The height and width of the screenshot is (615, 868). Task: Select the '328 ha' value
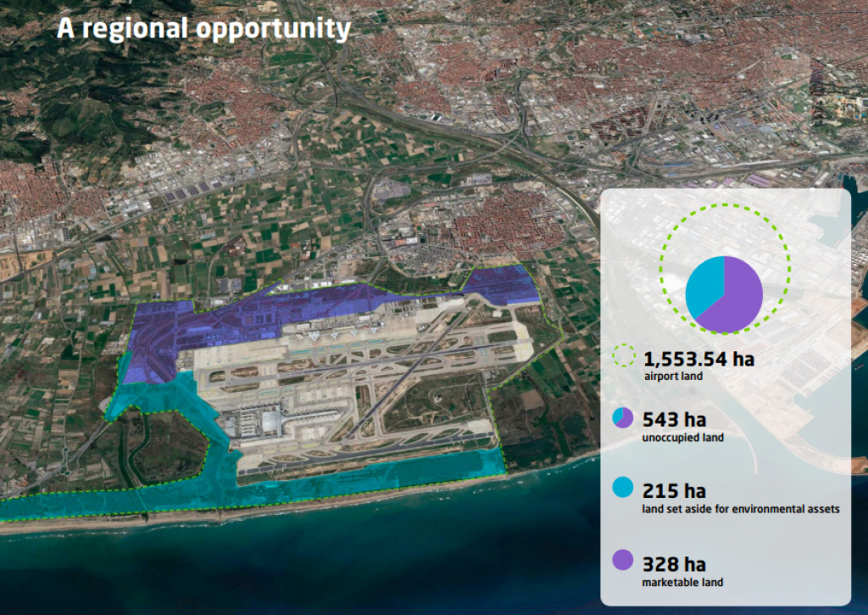point(674,565)
